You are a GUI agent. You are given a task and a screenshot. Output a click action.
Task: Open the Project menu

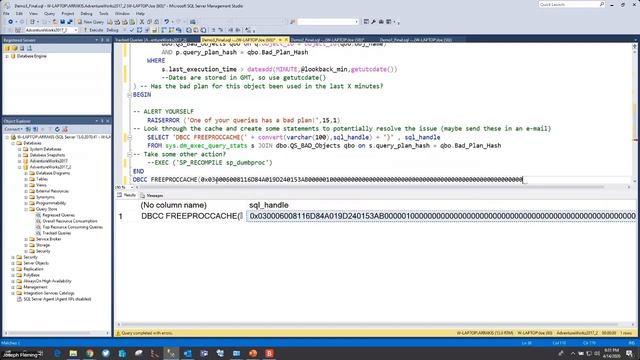click(x=68, y=13)
